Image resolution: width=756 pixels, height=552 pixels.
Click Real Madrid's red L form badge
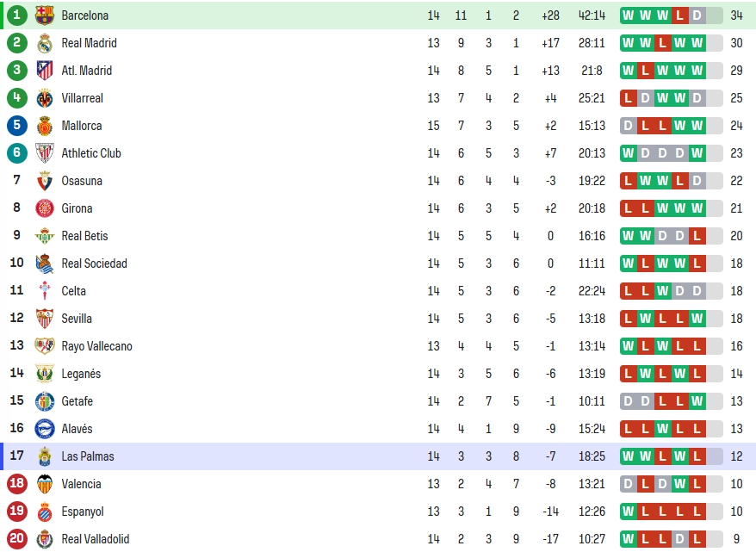click(x=662, y=43)
